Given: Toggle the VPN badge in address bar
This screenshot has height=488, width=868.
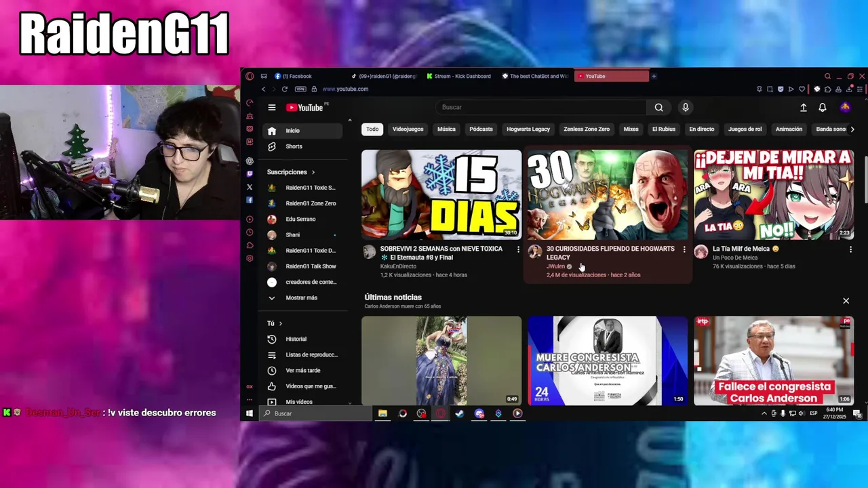Looking at the screenshot, I should click(x=300, y=89).
